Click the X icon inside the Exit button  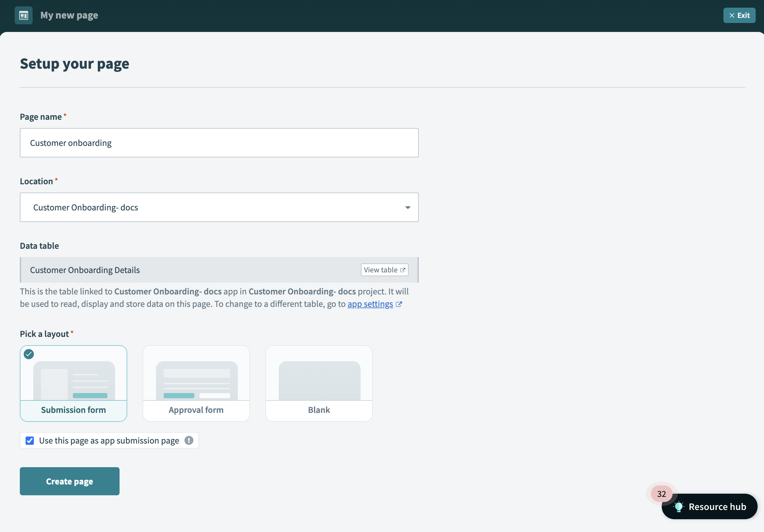pyautogui.click(x=732, y=15)
